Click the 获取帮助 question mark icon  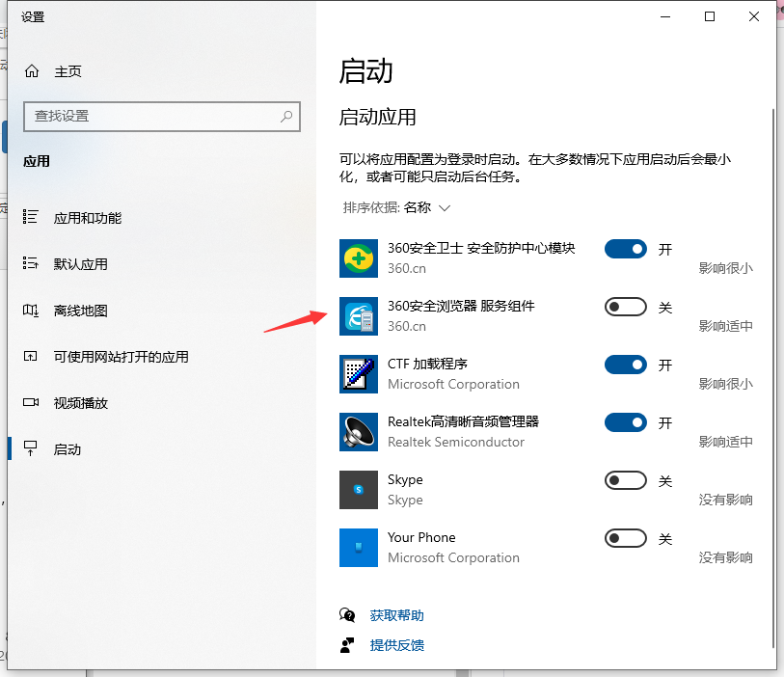(347, 614)
